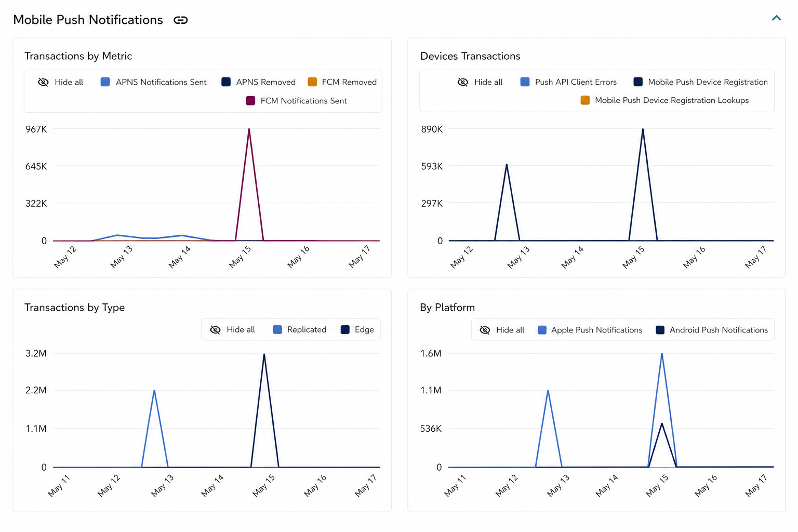Click Apple Push Notifications peak at 1.6M
The image size is (798, 532).
662,354
